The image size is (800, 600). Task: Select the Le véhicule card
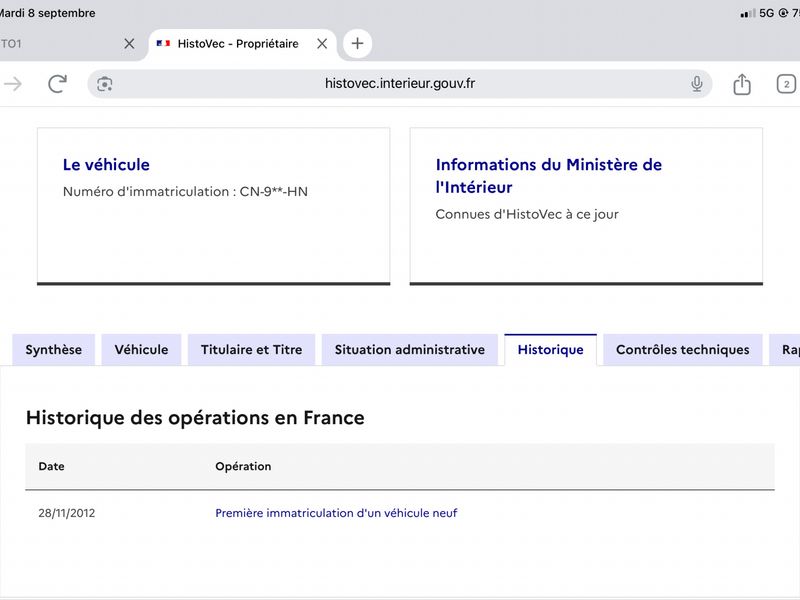214,206
